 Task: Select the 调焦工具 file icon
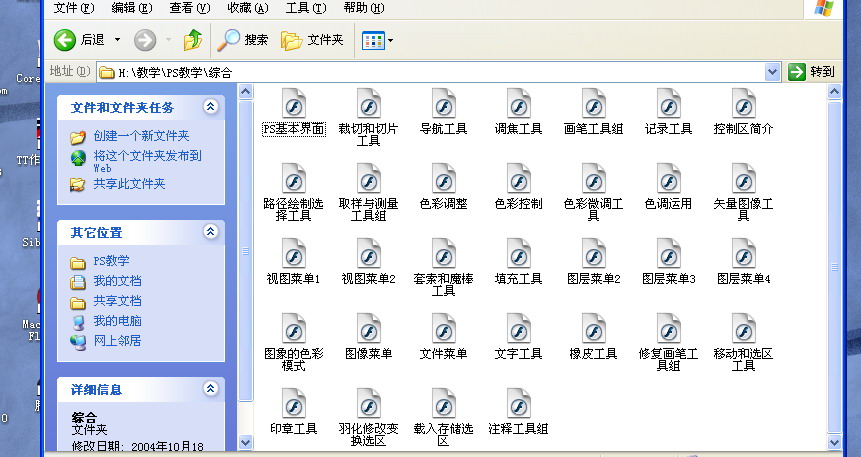(518, 104)
